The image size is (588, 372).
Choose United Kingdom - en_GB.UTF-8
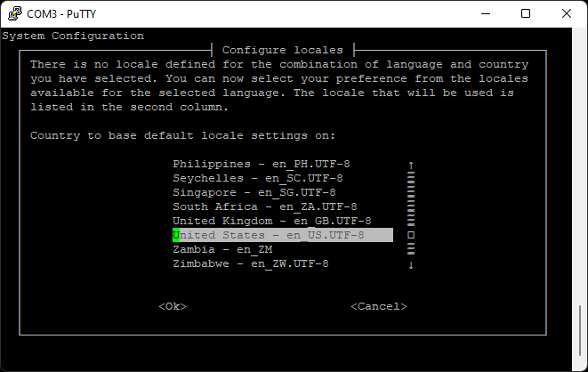271,221
